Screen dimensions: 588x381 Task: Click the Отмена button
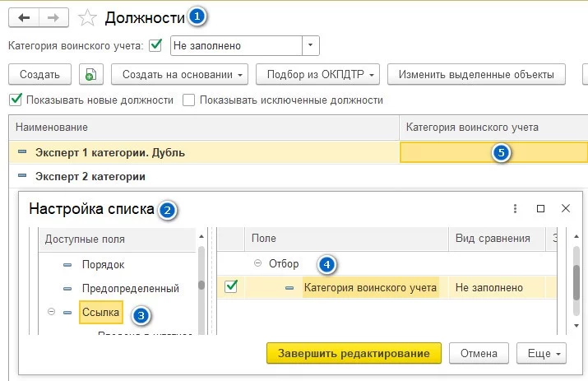click(x=479, y=353)
